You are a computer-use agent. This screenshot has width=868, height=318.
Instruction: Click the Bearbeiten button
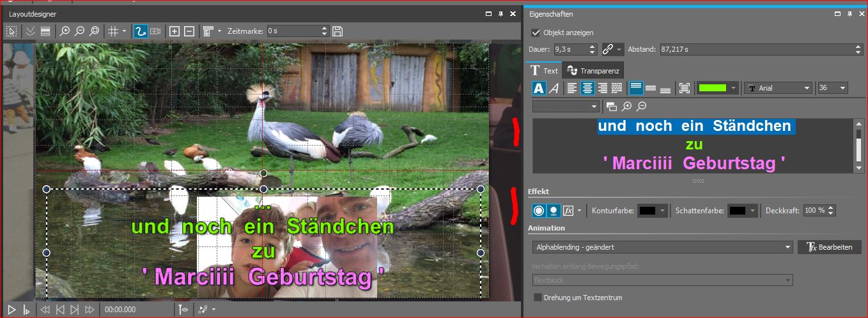click(x=829, y=247)
